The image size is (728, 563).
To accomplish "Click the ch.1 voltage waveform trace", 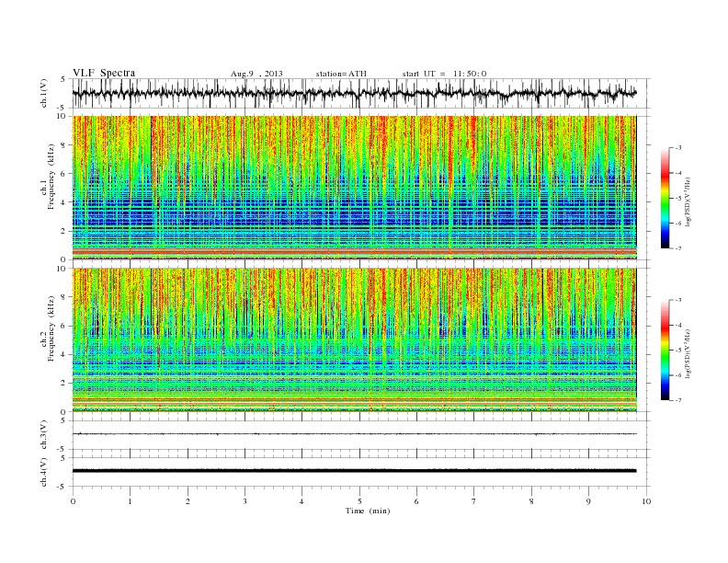I will click(x=354, y=93).
